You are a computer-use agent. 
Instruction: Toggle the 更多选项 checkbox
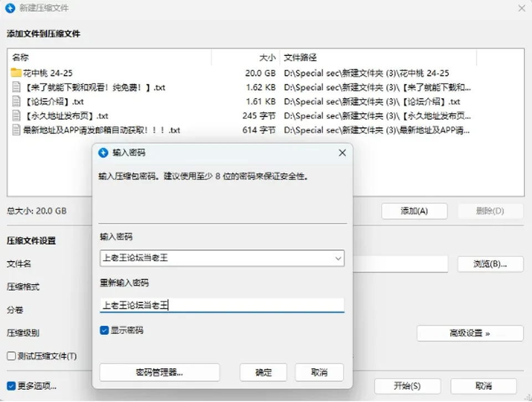(x=11, y=386)
